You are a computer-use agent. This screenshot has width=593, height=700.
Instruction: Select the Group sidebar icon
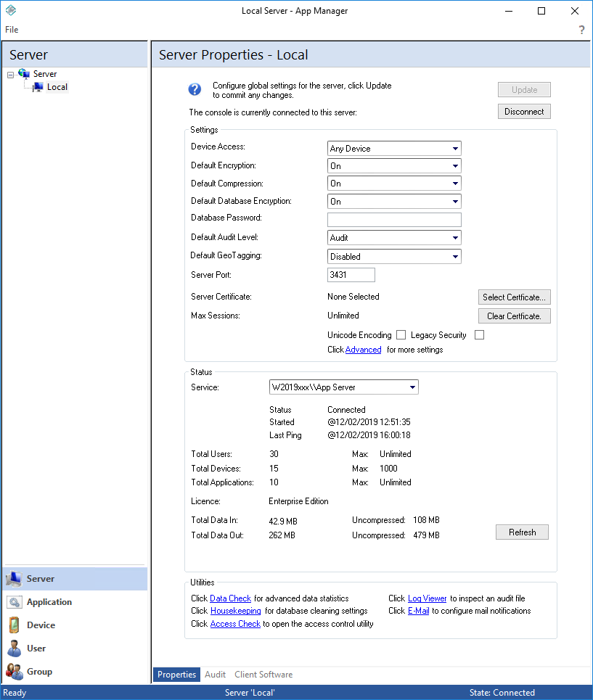(x=15, y=671)
